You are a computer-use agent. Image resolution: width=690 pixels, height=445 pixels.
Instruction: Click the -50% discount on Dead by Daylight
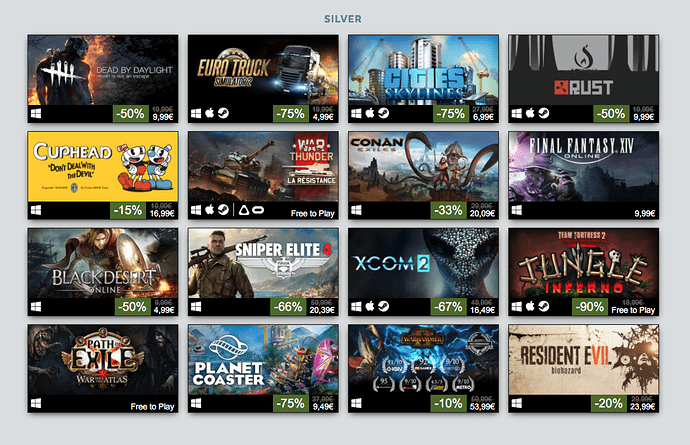[x=131, y=114]
